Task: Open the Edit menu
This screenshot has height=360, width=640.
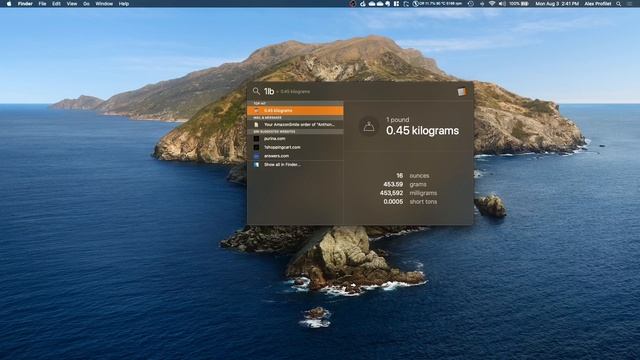Action: [56, 4]
